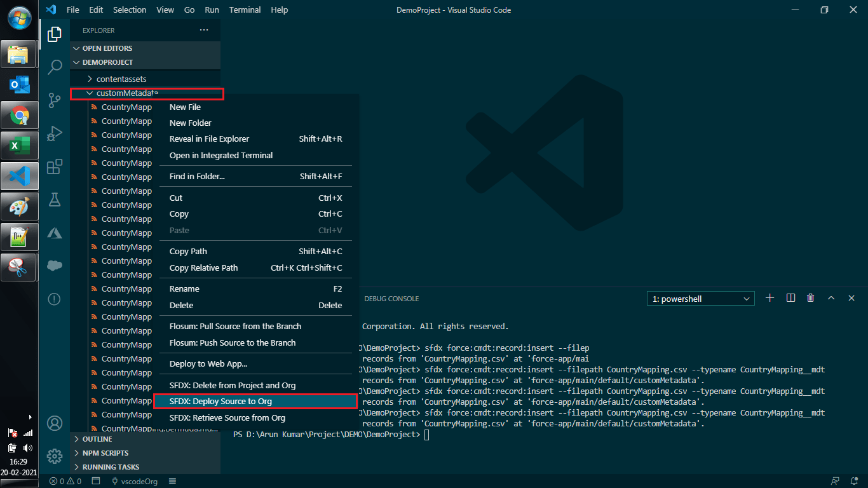868x488 pixels.
Task: Open the Snipping Tool from the taskbar
Action: [18, 268]
